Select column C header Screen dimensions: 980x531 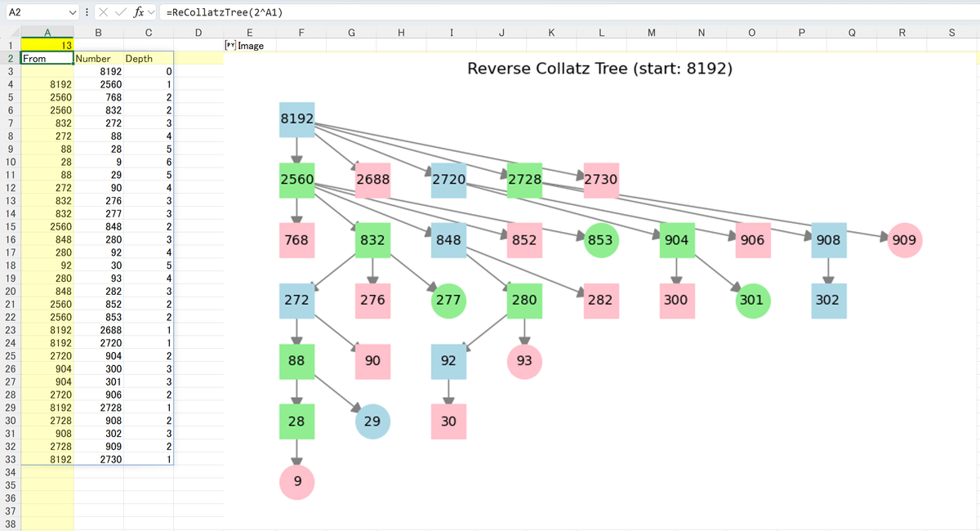[x=148, y=33]
